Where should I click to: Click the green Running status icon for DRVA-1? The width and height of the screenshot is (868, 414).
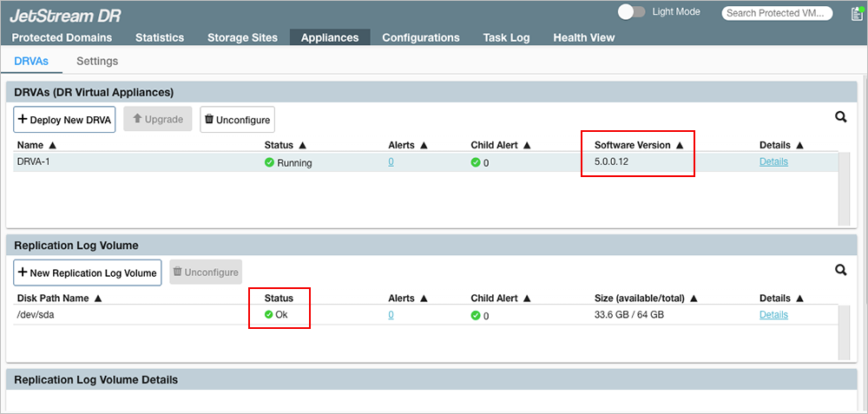269,162
